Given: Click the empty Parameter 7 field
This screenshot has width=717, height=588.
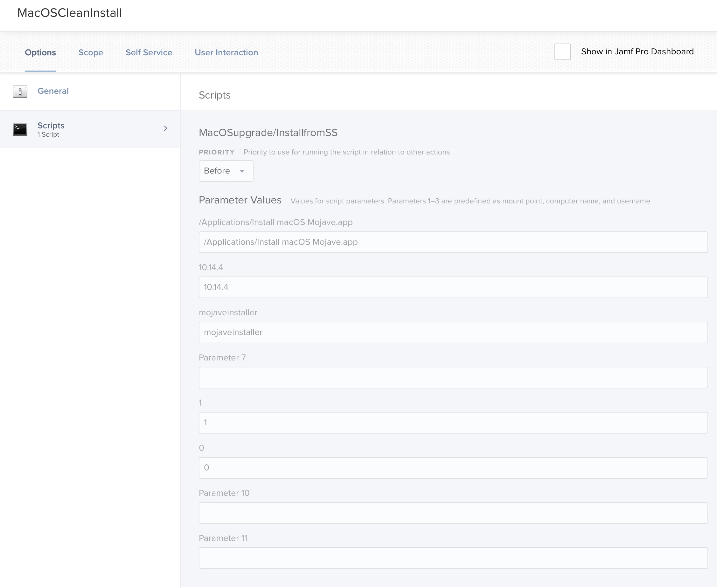Looking at the screenshot, I should [x=453, y=378].
